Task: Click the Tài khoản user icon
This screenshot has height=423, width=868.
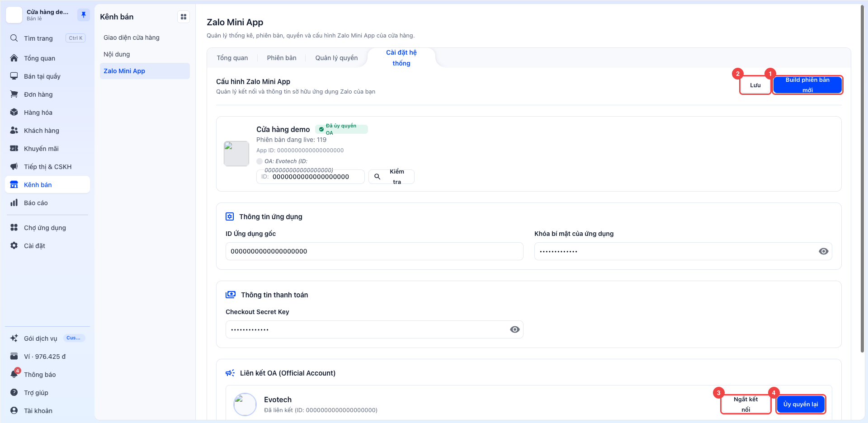Action: (14, 410)
